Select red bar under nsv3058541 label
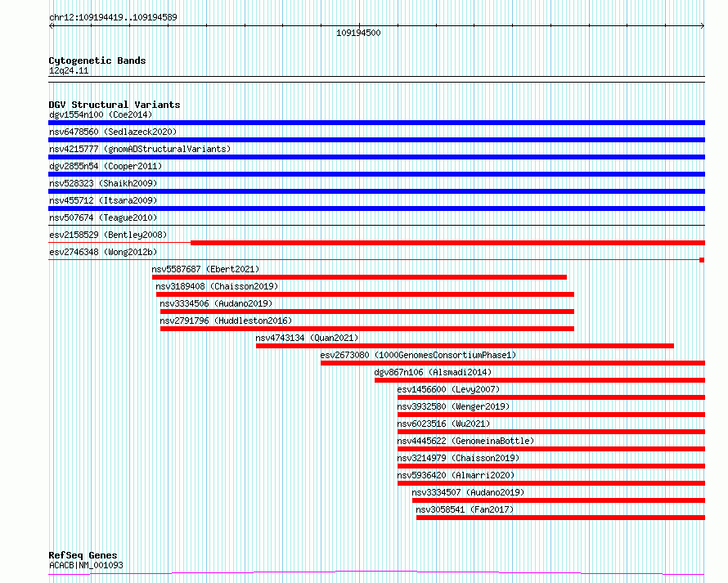 [561, 518]
